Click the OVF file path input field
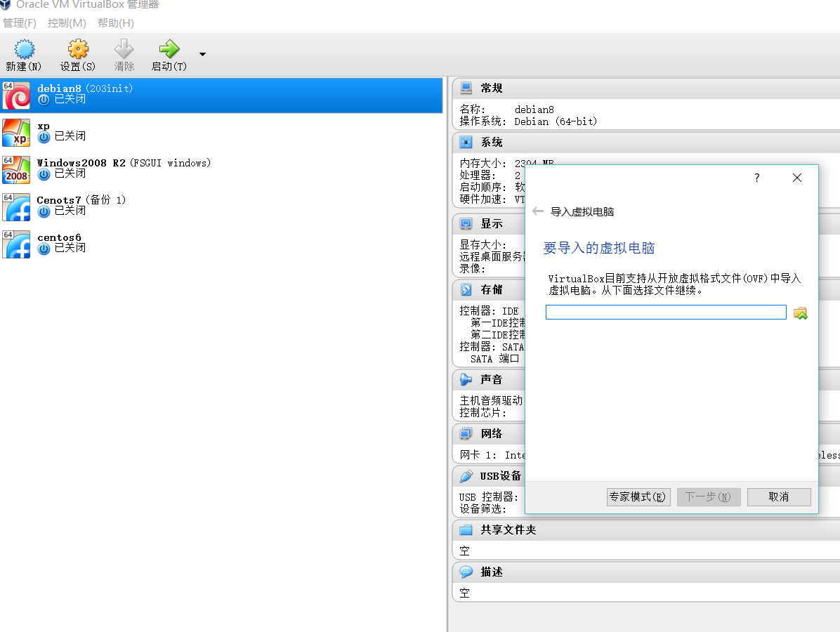This screenshot has height=632, width=840. coord(665,312)
